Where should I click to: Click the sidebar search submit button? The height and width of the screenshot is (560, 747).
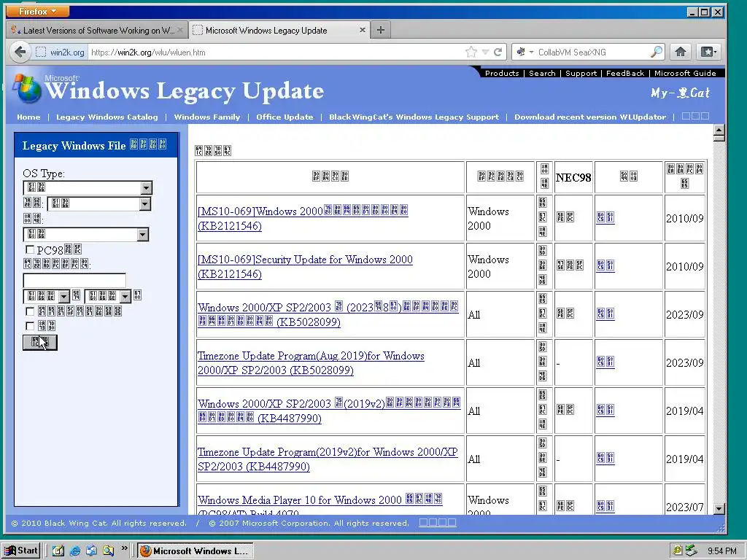coord(40,343)
